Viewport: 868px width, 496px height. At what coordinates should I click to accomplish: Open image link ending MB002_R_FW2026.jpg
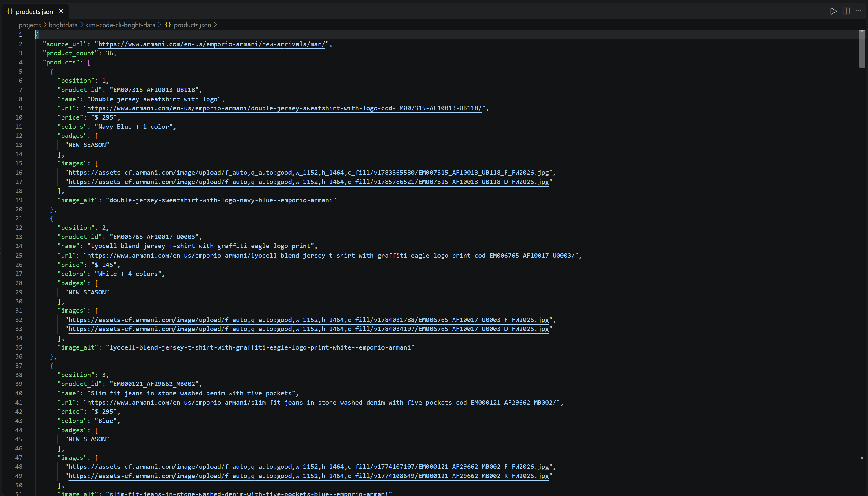pyautogui.click(x=309, y=476)
